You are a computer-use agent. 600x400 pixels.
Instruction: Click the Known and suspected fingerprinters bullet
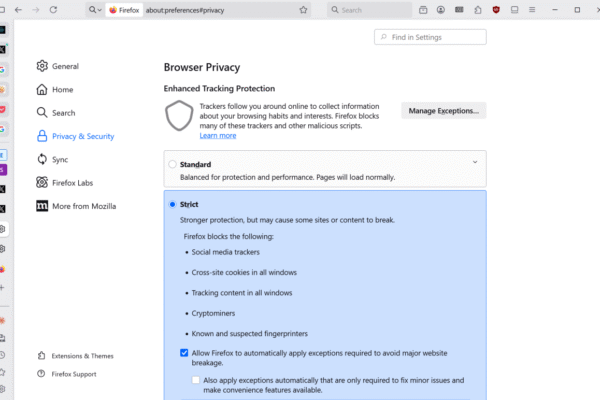[x=249, y=334]
